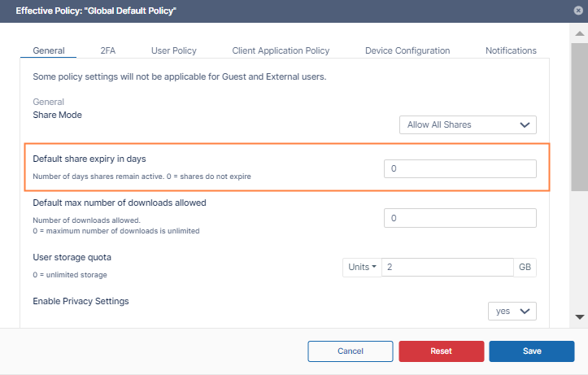Go to the User Policy tab
Viewport: 588px width, 375px height.
point(174,50)
